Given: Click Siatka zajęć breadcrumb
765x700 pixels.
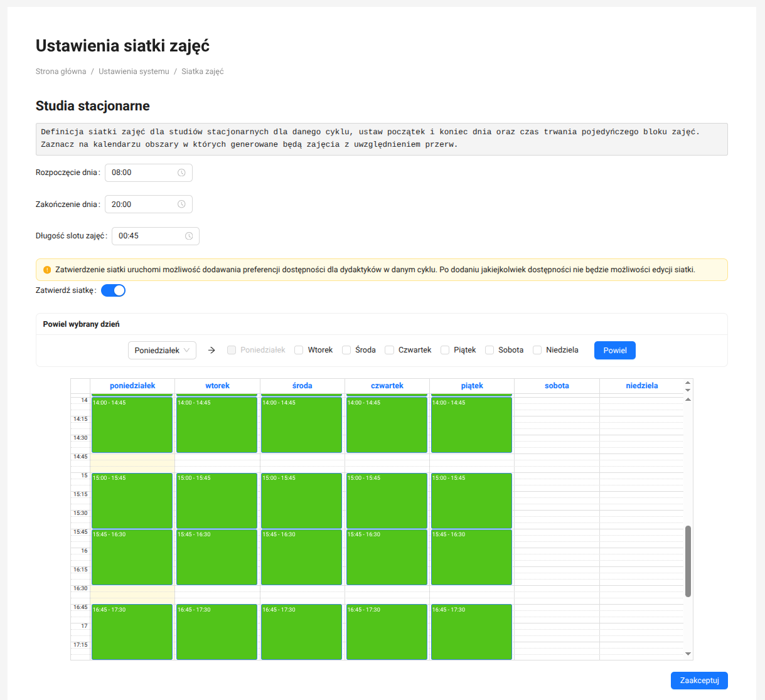Looking at the screenshot, I should point(203,72).
